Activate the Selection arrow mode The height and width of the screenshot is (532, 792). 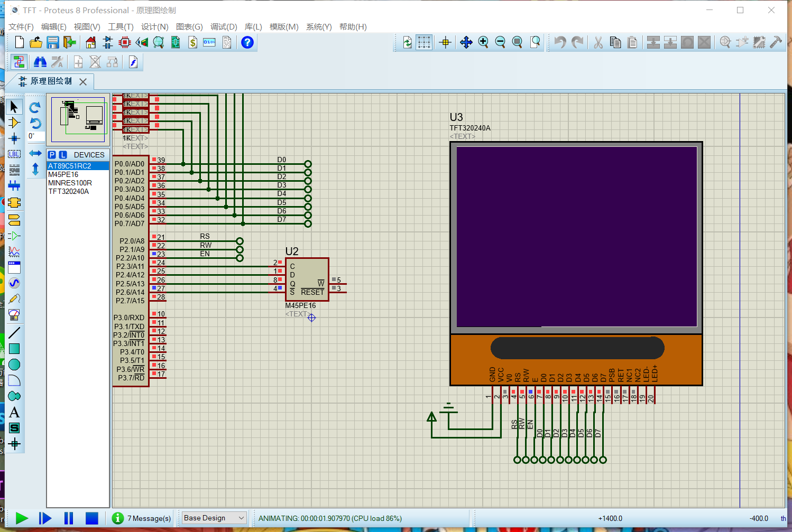[x=14, y=107]
